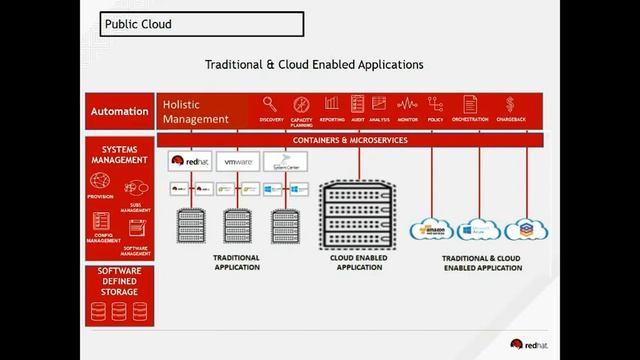Screen dimensions: 640x360
Task: Select the Automation red block
Action: point(120,111)
